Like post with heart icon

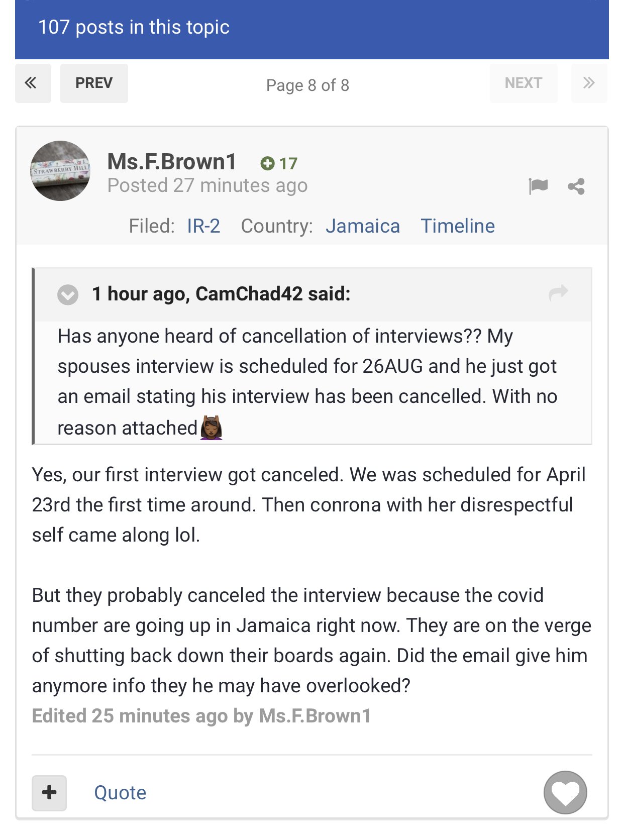(x=565, y=792)
